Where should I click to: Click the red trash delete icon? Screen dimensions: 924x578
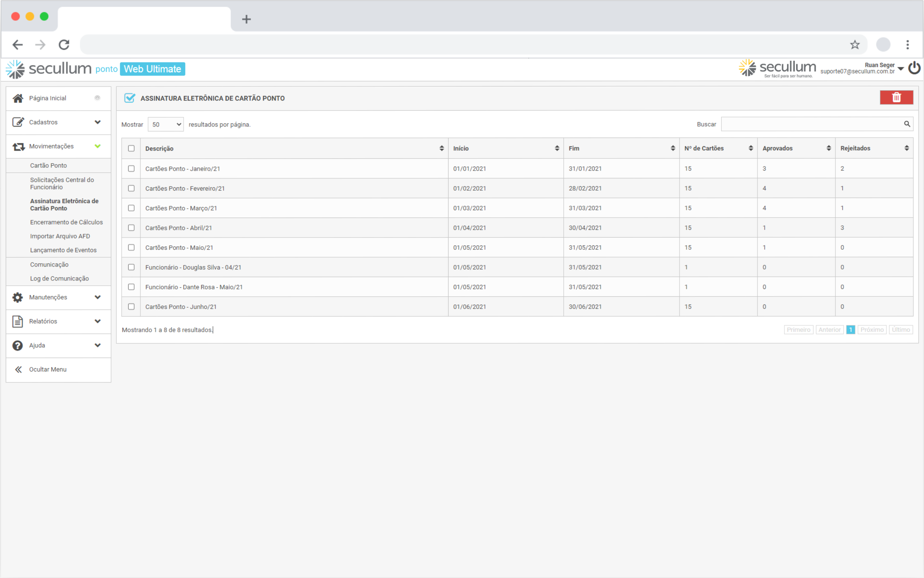[896, 98]
